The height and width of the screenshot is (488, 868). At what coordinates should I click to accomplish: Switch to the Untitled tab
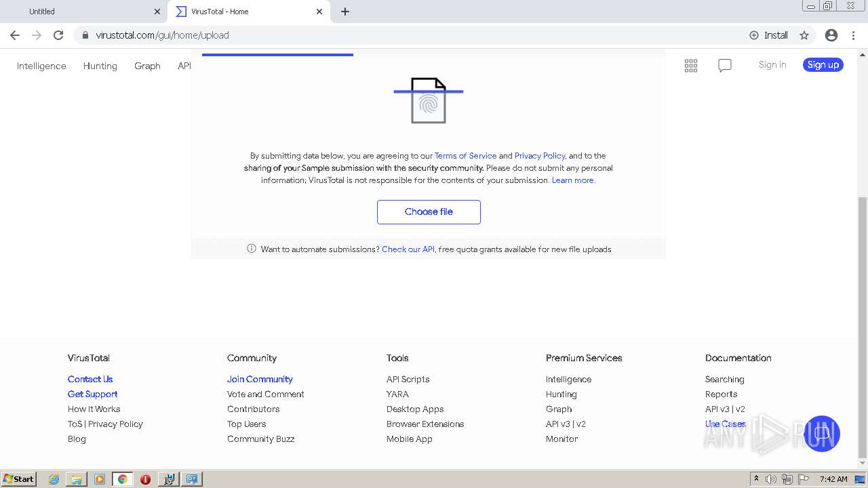click(83, 12)
